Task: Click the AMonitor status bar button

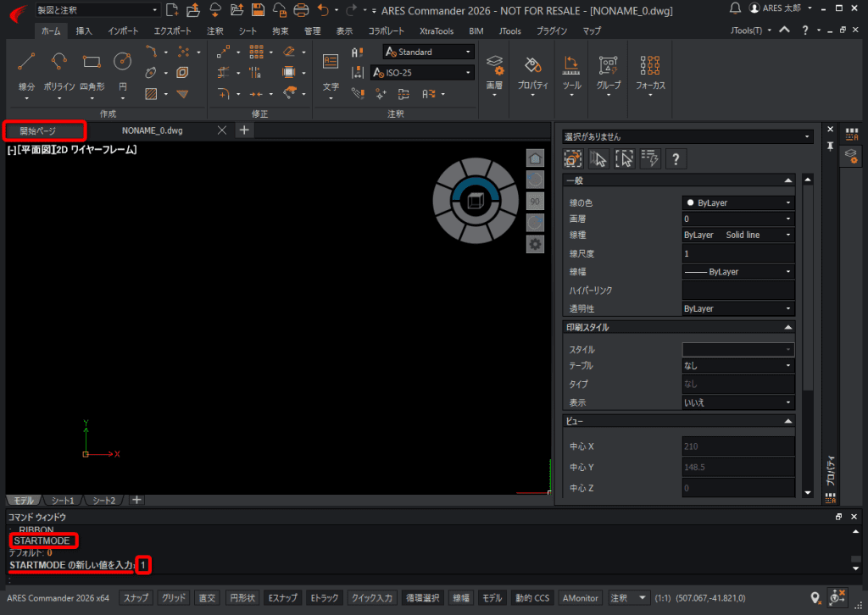Action: (580, 598)
